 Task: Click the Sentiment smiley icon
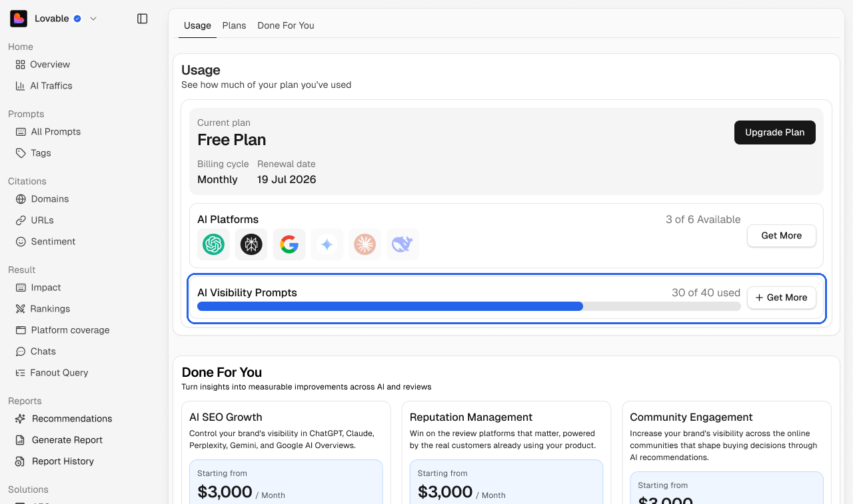(21, 242)
